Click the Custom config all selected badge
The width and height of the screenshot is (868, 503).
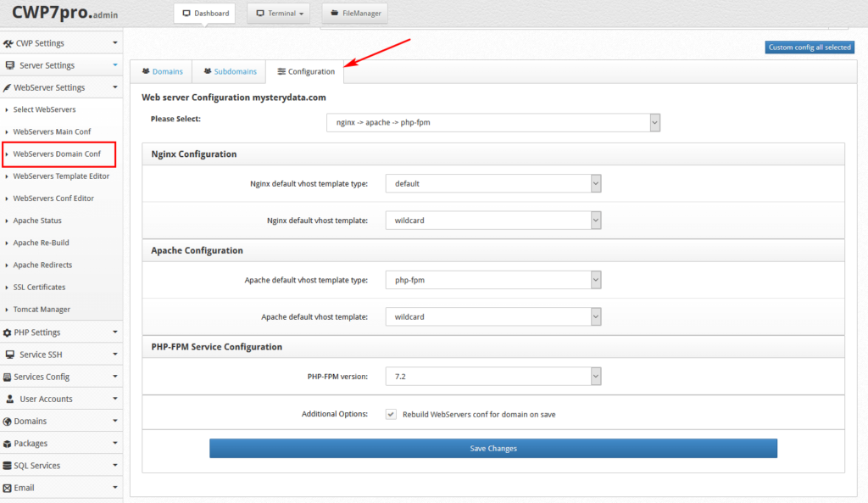(810, 47)
